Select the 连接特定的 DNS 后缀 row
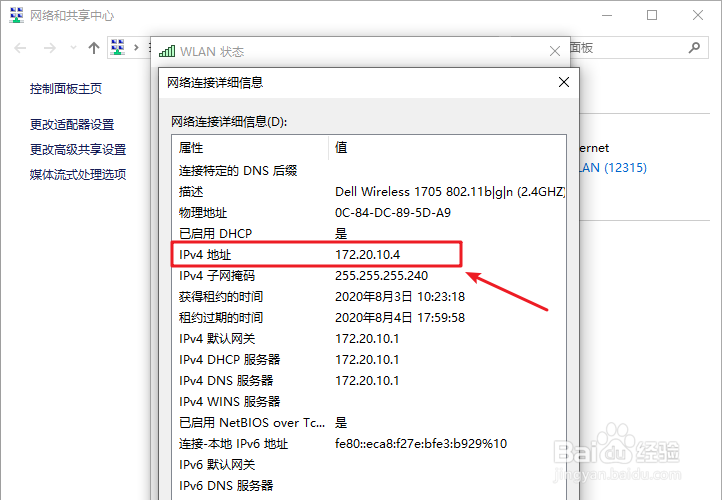This screenshot has width=722, height=500. tap(368, 171)
